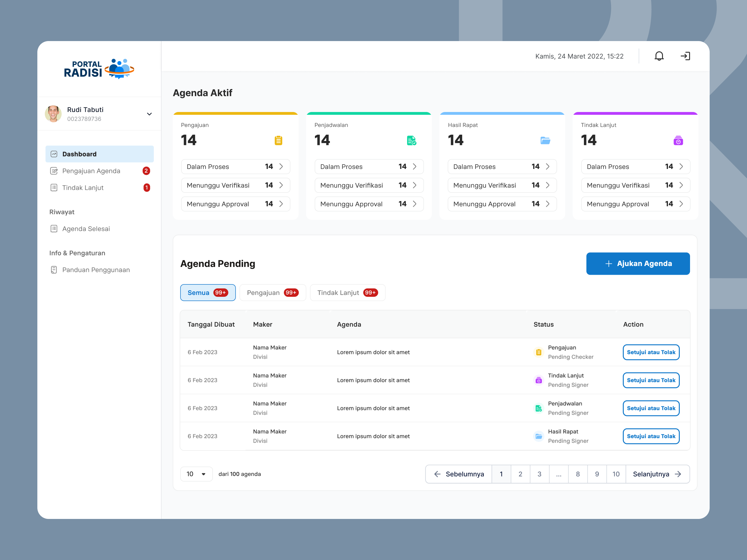Image resolution: width=747 pixels, height=560 pixels.
Task: Click the Pengajuan Agenda sidebar icon
Action: coord(54,171)
